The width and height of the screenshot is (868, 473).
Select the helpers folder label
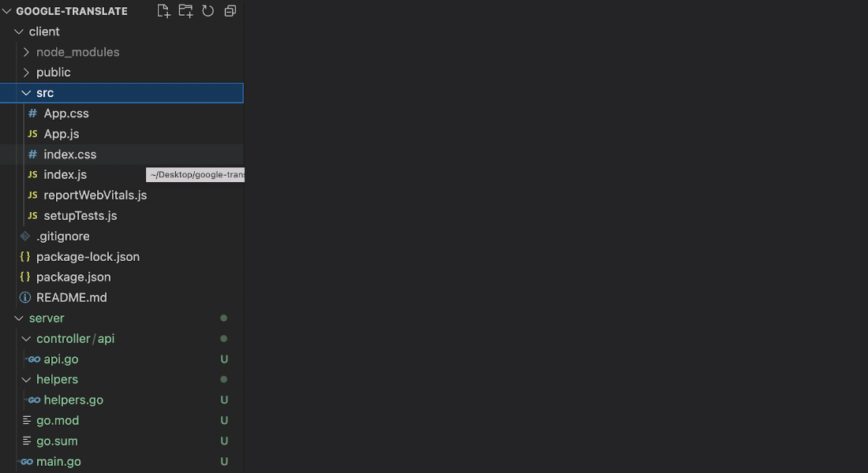[x=57, y=379]
